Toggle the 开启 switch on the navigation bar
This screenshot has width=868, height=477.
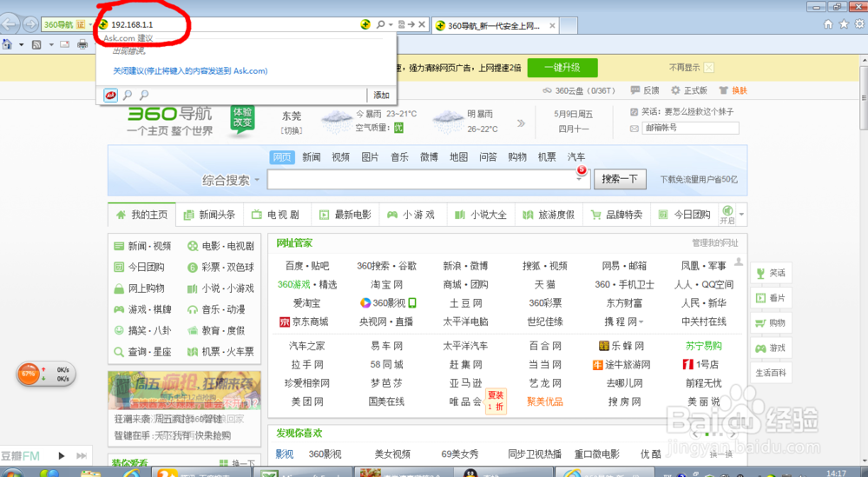(727, 215)
